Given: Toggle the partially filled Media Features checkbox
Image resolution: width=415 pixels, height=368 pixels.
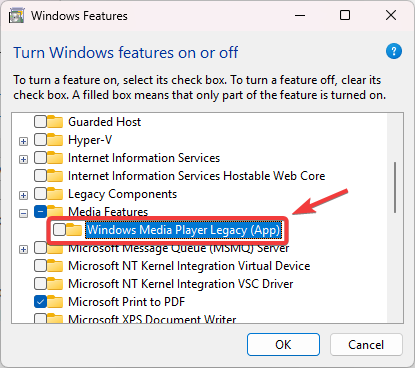Looking at the screenshot, I should [x=40, y=212].
